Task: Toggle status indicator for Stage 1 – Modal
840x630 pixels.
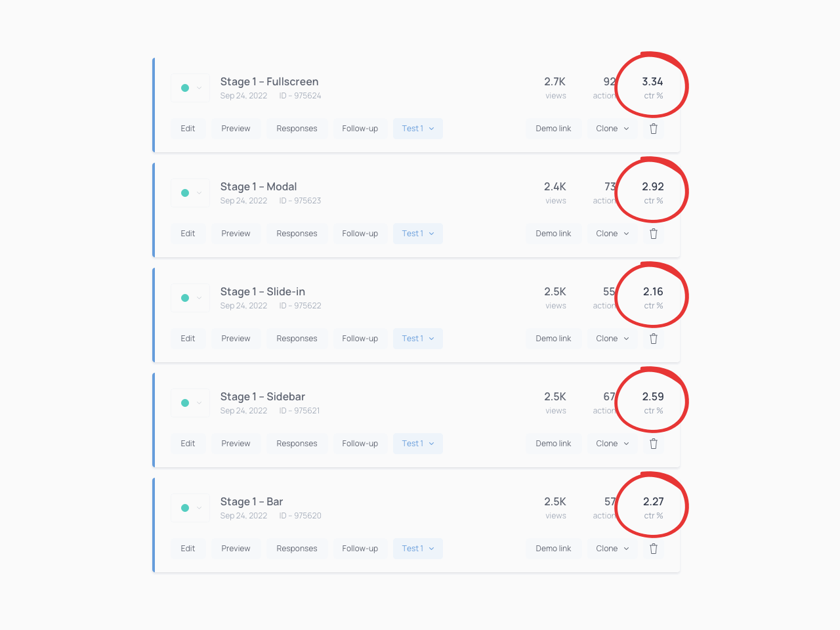Action: pyautogui.click(x=185, y=193)
